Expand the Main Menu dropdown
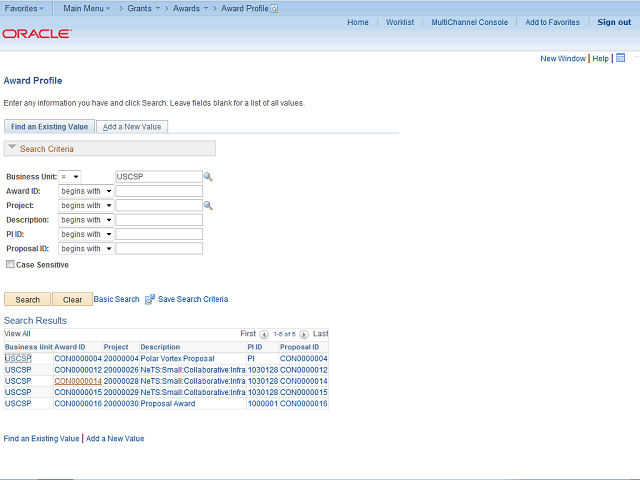 [x=87, y=8]
